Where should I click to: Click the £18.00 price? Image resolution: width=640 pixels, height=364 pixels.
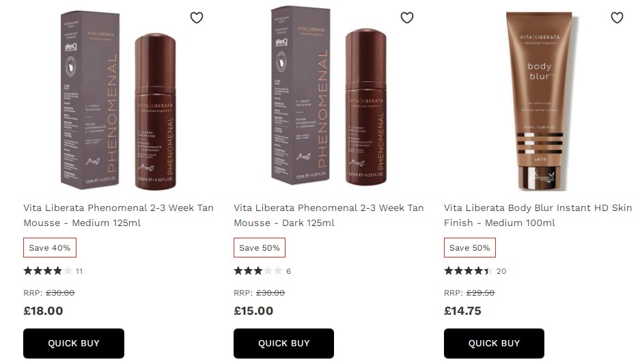(x=43, y=311)
